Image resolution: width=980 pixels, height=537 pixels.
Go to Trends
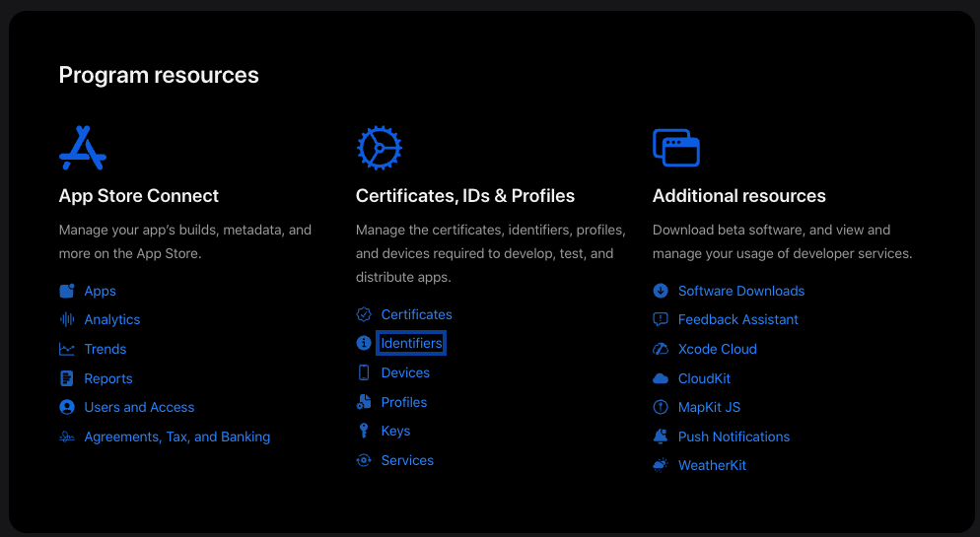tap(105, 349)
